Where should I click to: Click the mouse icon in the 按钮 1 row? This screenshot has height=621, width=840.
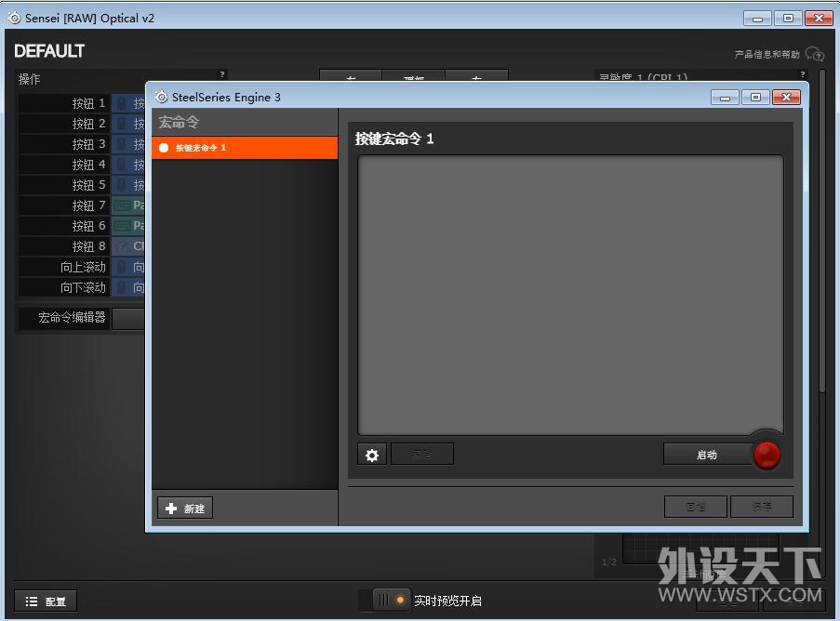click(x=122, y=103)
